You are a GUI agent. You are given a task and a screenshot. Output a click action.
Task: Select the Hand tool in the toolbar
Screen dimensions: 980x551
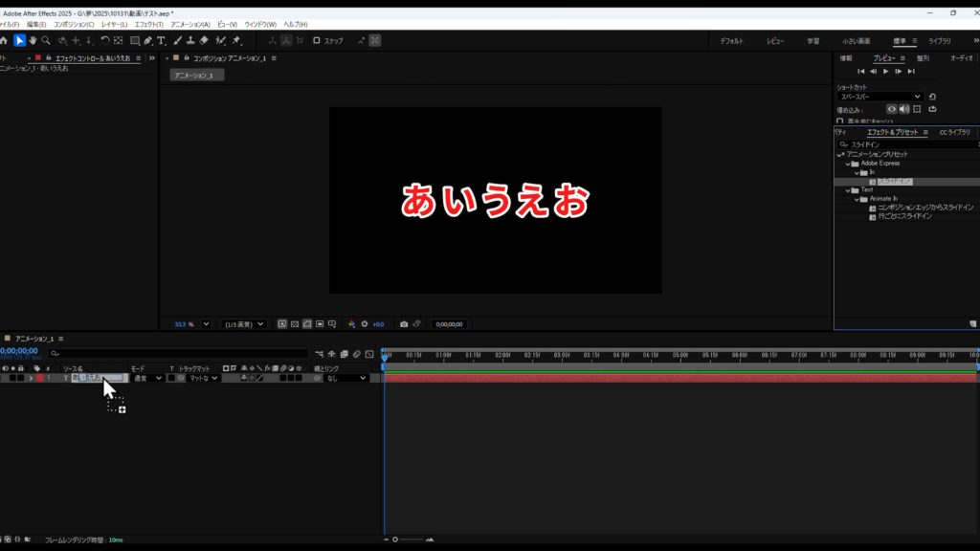[x=33, y=41]
